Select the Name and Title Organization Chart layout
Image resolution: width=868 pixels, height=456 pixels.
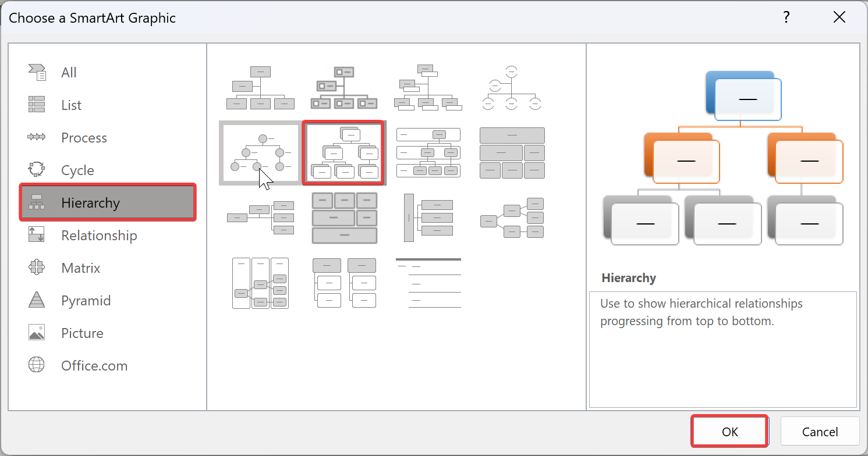(x=428, y=87)
